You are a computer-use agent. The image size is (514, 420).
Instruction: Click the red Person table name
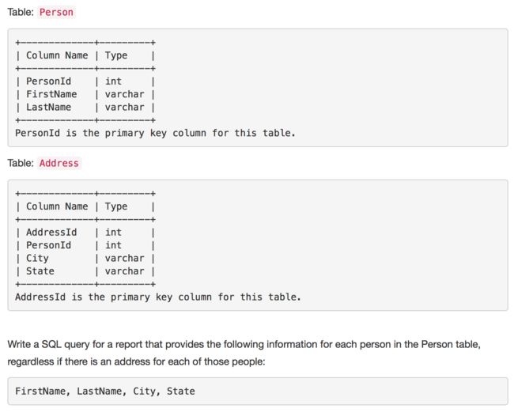point(56,12)
